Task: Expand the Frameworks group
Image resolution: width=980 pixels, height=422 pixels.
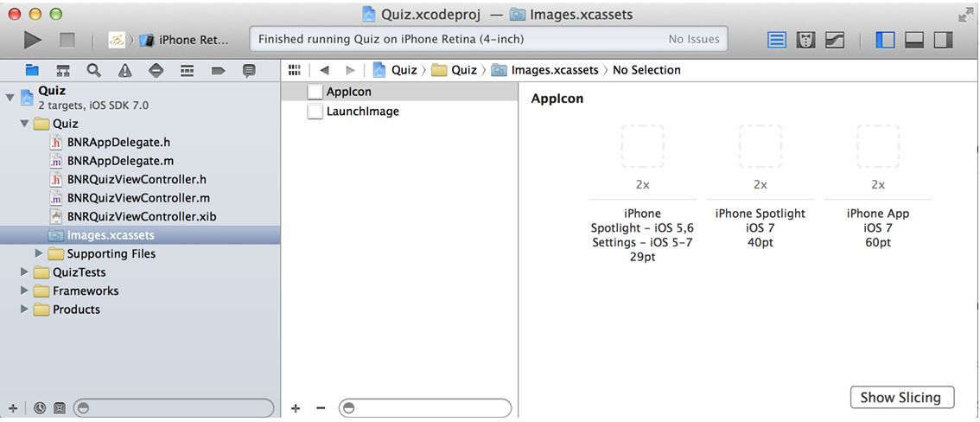Action: point(24,291)
